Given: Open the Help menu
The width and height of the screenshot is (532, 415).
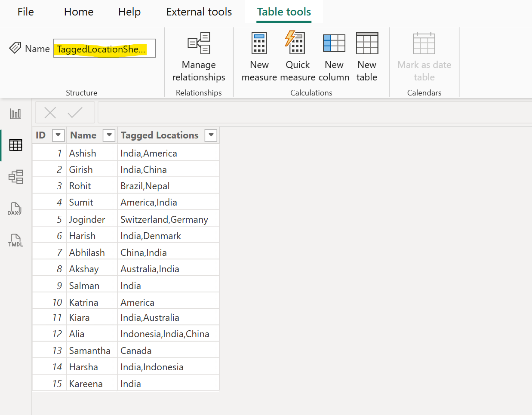Looking at the screenshot, I should tap(129, 12).
